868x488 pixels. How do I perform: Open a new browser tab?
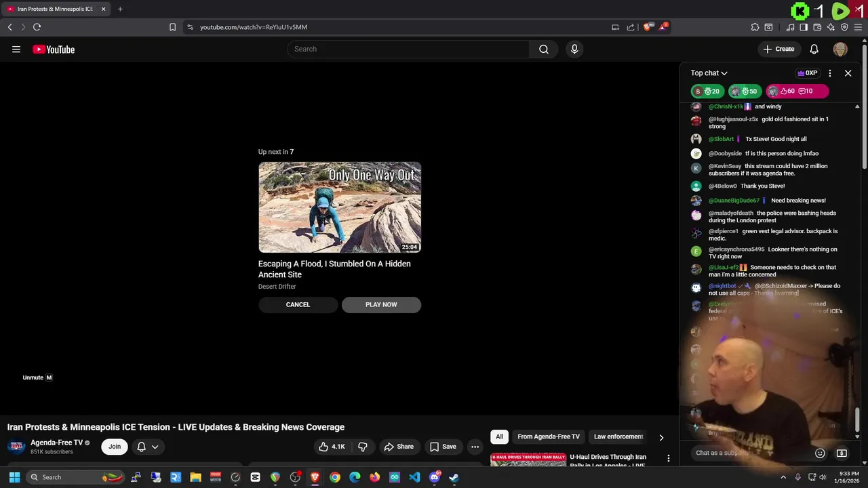pos(120,9)
